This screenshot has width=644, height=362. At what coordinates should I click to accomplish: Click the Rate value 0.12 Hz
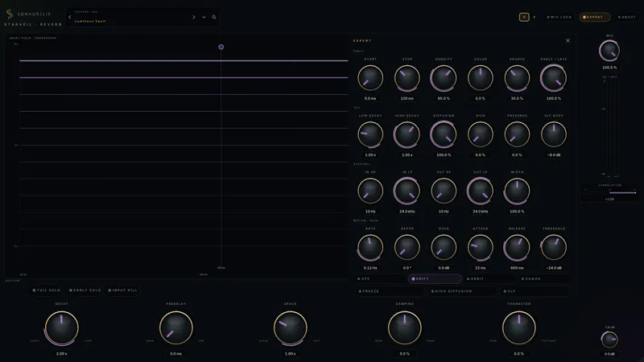[x=370, y=268]
